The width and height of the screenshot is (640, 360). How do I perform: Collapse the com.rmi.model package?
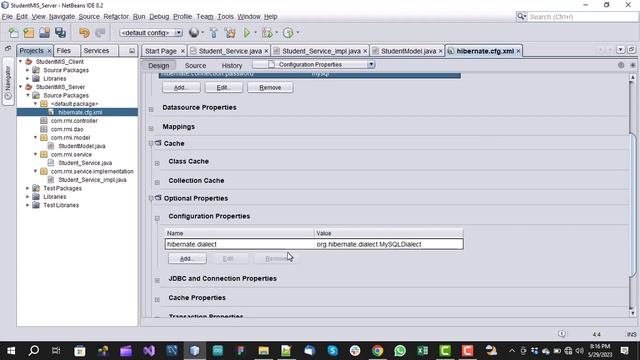coord(36,137)
